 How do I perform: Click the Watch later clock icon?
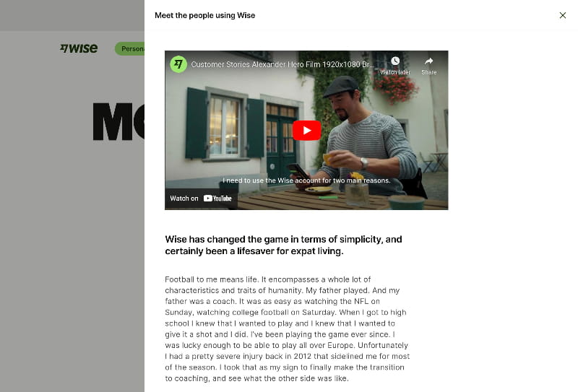coord(395,61)
